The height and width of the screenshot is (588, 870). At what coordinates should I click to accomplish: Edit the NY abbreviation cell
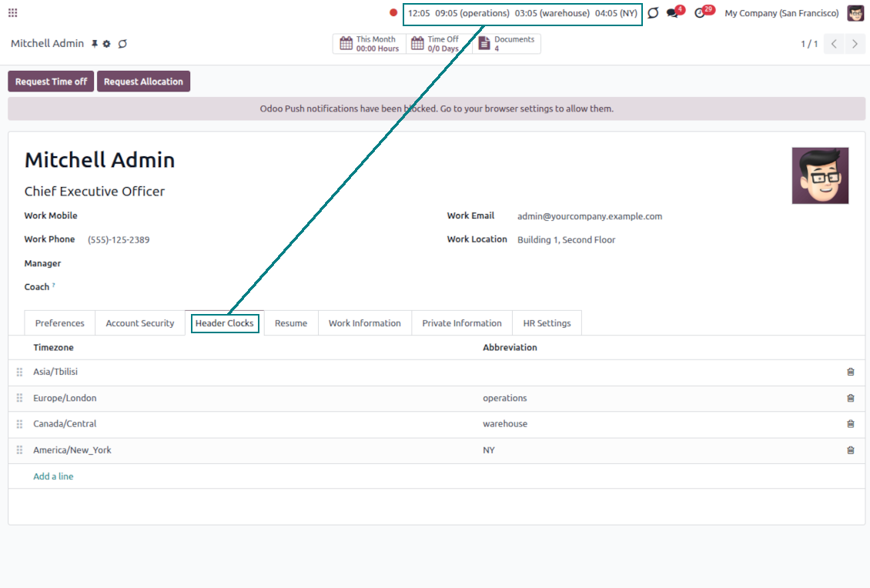(659, 450)
